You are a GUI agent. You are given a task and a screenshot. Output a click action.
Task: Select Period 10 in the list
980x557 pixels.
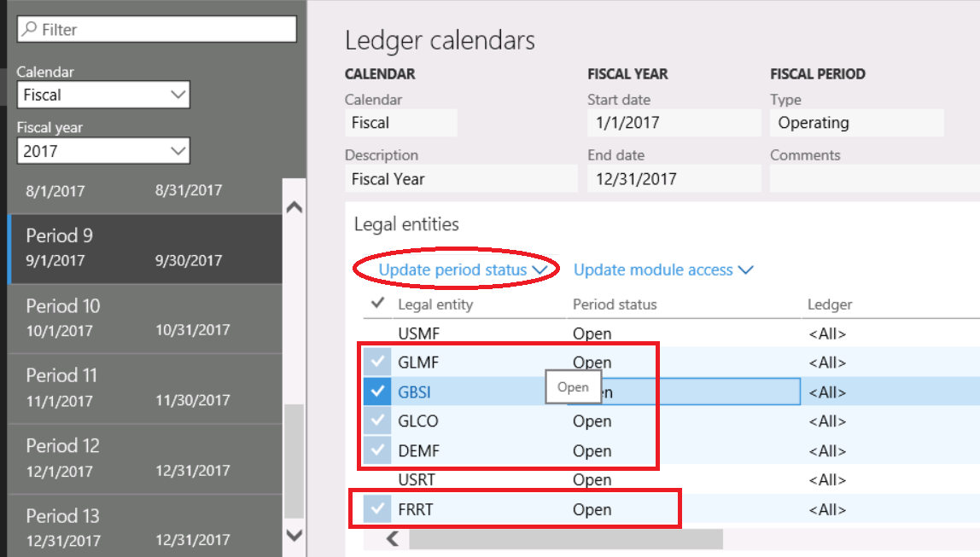coord(145,317)
